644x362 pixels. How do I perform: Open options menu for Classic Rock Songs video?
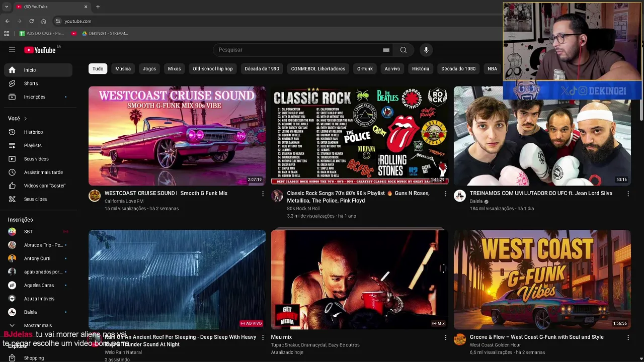point(445,194)
